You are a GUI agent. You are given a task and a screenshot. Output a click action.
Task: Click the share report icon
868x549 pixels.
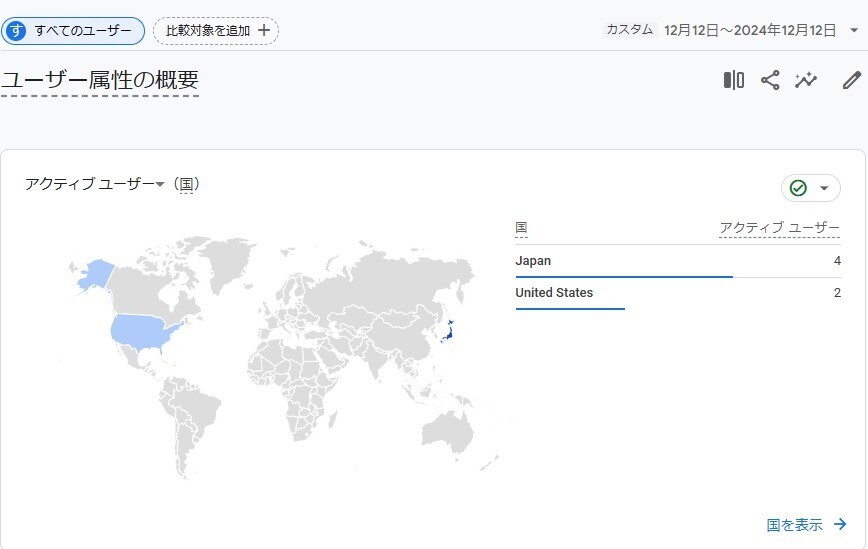(x=770, y=80)
